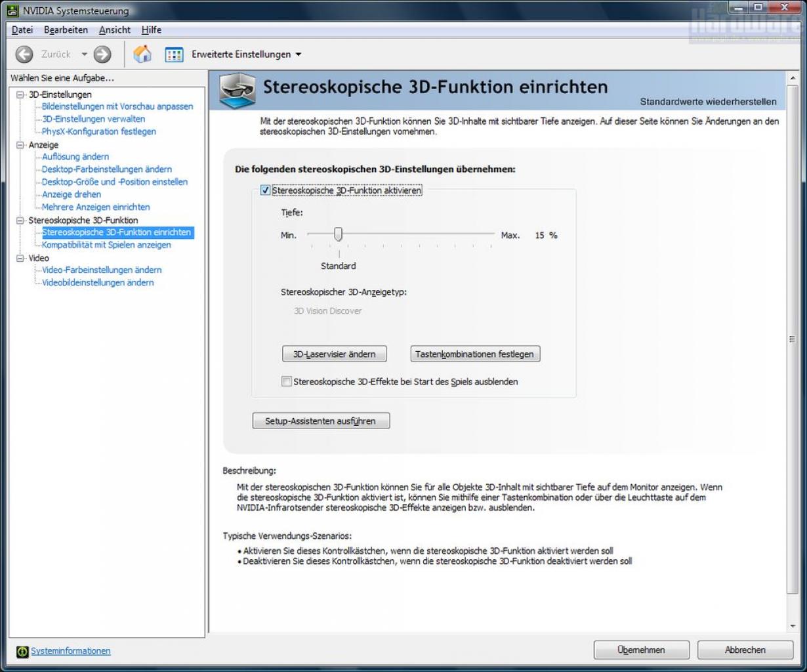Click the Forward arrow icon
The width and height of the screenshot is (807, 672).
102,54
